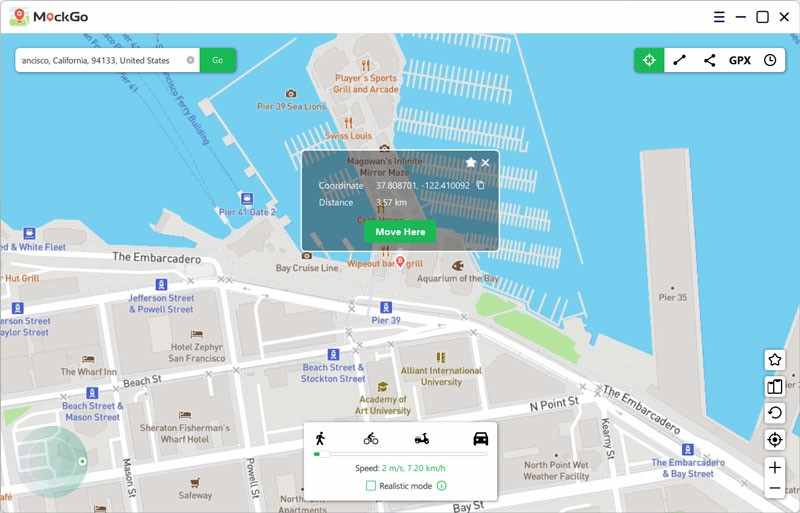Click The Wharf Inn bed icon
The height and width of the screenshot is (513, 800).
88,359
